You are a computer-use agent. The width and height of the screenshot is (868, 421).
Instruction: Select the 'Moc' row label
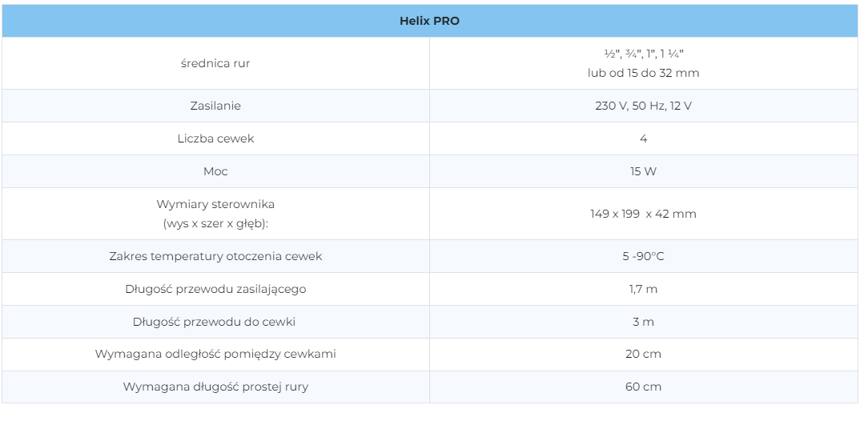(x=215, y=171)
